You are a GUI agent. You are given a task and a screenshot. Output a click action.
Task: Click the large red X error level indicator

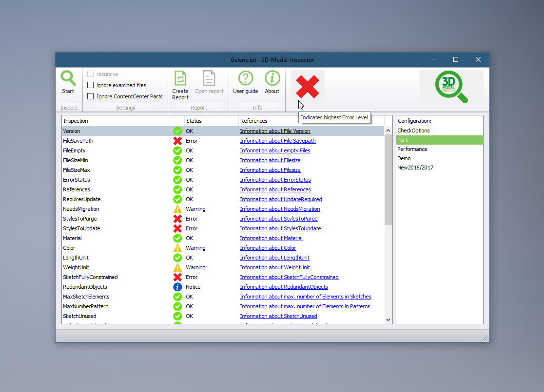tap(308, 87)
